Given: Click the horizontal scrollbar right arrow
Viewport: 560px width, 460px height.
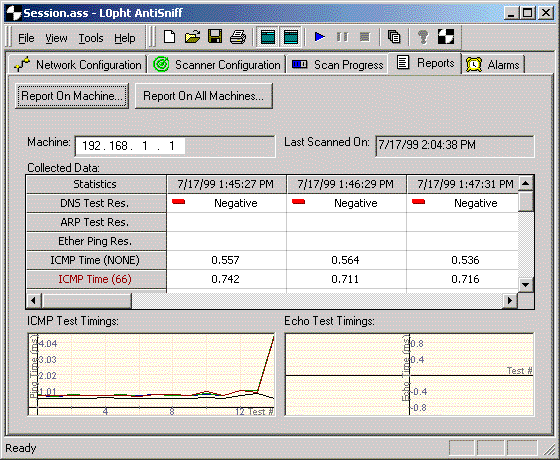Looking at the screenshot, I should pos(510,301).
